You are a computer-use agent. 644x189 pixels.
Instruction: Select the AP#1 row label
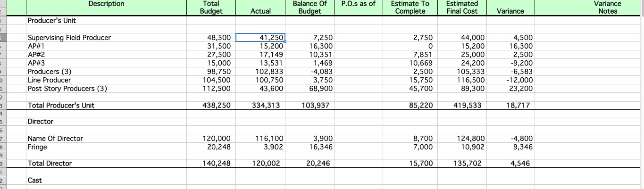[x=36, y=46]
